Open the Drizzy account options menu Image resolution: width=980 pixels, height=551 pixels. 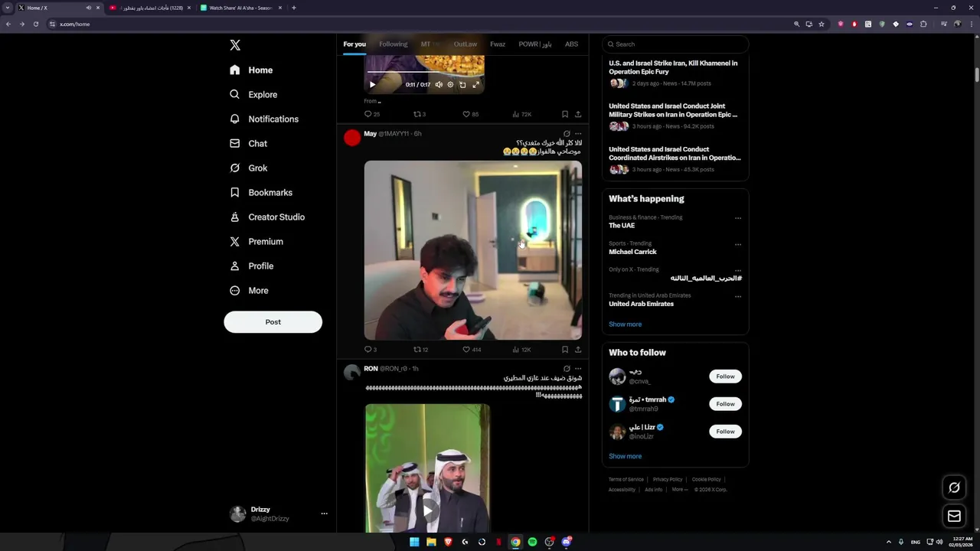click(324, 514)
